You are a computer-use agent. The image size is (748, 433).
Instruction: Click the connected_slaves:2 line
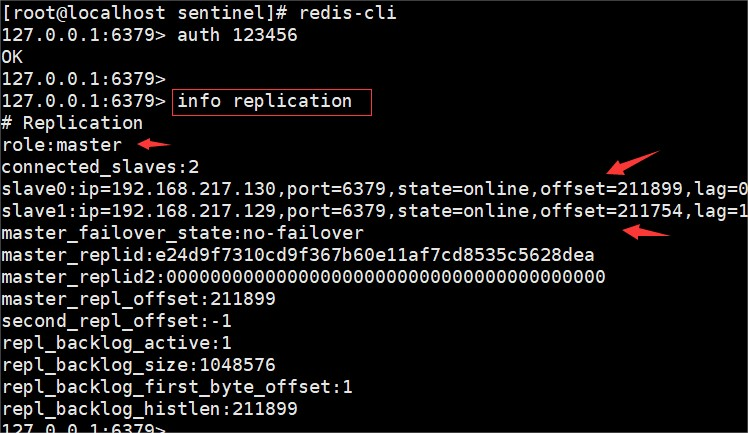[x=87, y=166]
